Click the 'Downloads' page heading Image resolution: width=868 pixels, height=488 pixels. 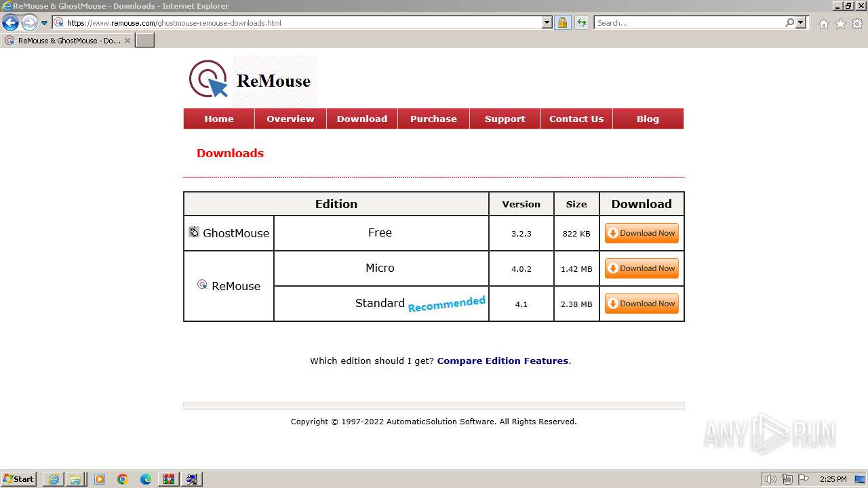click(230, 153)
